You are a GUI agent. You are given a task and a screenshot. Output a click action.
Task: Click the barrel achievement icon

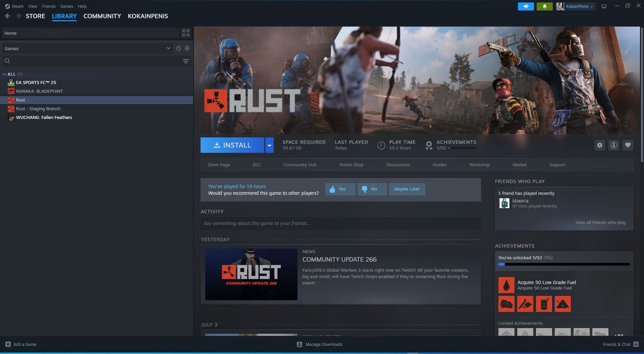coord(544,304)
